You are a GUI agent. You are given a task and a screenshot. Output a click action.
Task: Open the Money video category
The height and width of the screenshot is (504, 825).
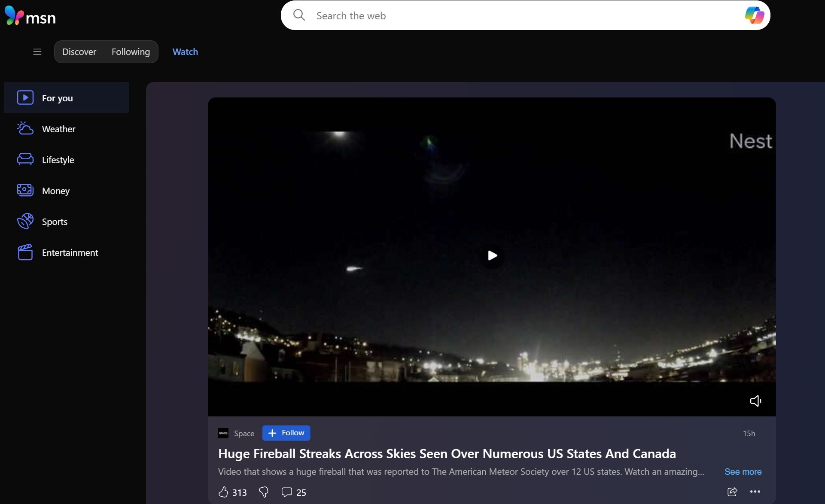click(x=55, y=191)
